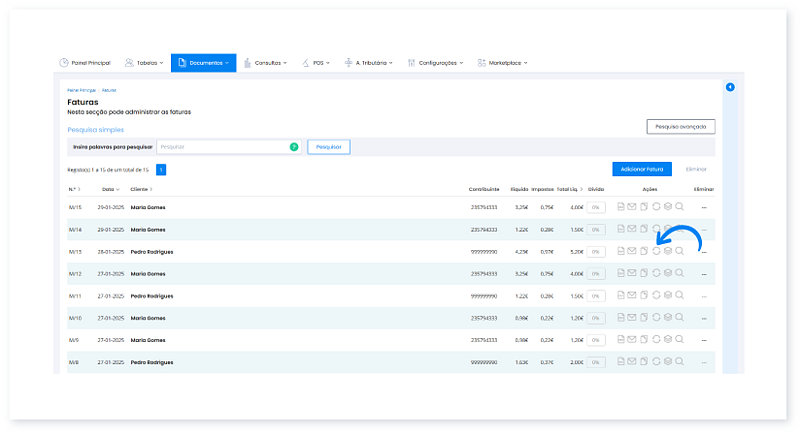Click circular arrows icon on row IV/13
This screenshot has width=800, height=434.
[656, 251]
